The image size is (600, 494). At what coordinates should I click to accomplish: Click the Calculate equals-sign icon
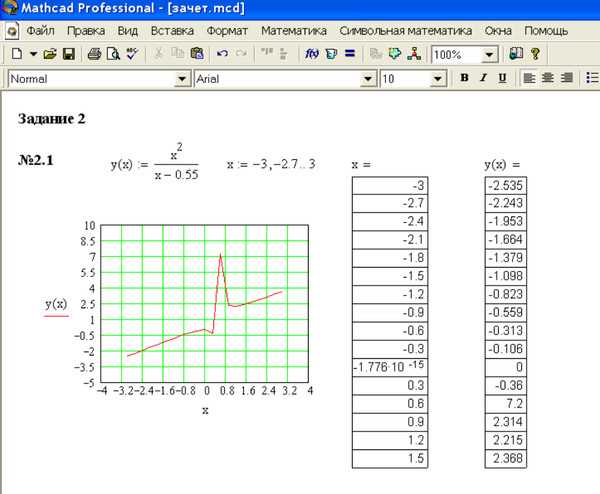coord(349,53)
